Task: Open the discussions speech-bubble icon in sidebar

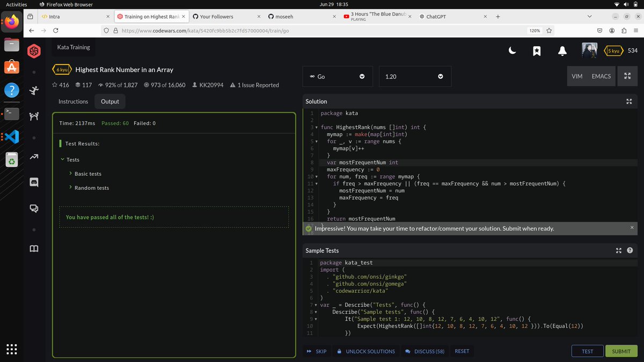Action: (34, 208)
